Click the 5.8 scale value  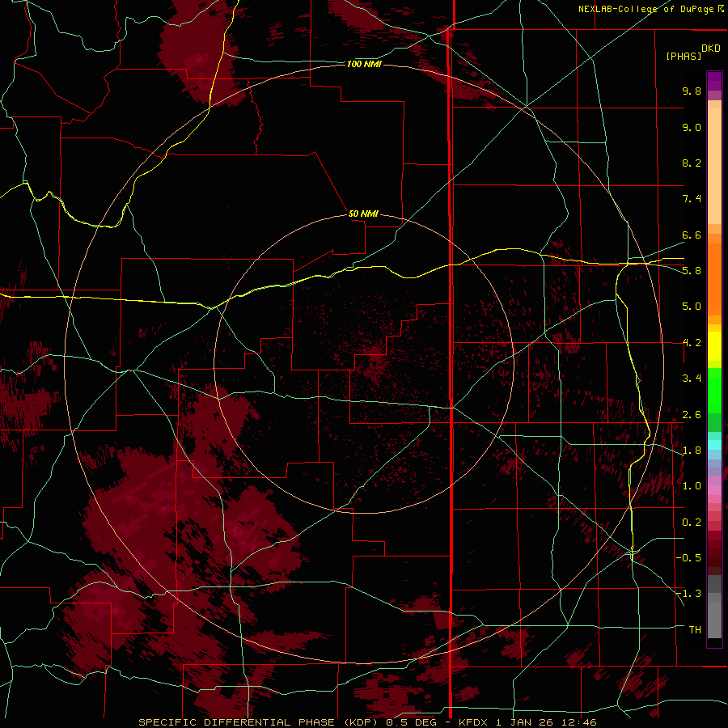[x=692, y=271]
